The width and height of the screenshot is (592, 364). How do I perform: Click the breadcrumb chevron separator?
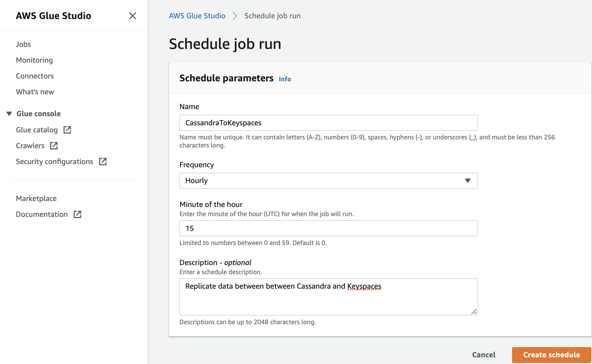(235, 16)
